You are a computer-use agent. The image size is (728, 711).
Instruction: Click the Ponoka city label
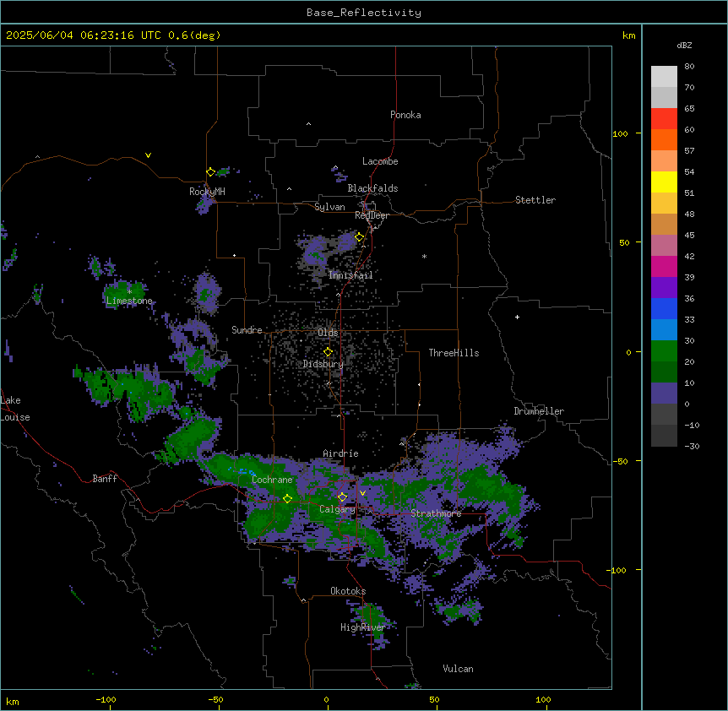(x=405, y=115)
